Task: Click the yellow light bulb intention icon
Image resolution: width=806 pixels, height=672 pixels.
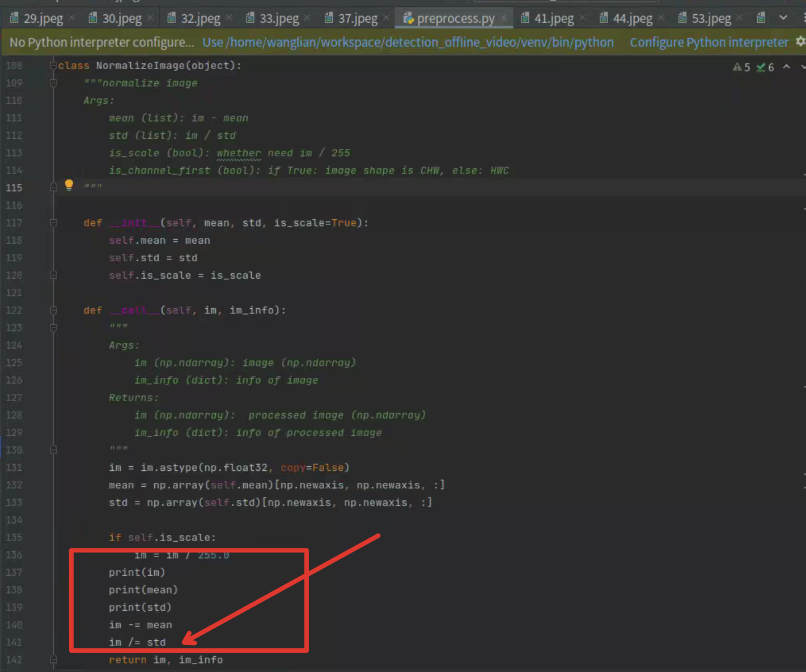Action: coord(69,185)
